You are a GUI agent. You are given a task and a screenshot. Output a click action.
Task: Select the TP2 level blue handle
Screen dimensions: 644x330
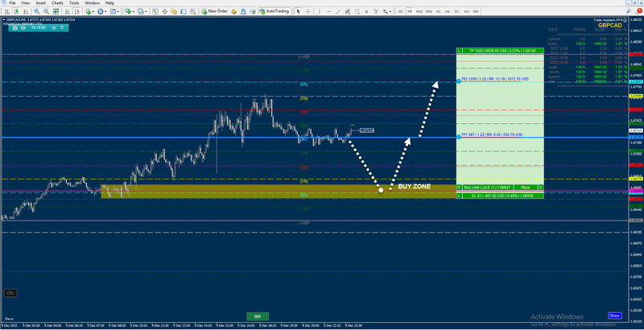click(459, 81)
